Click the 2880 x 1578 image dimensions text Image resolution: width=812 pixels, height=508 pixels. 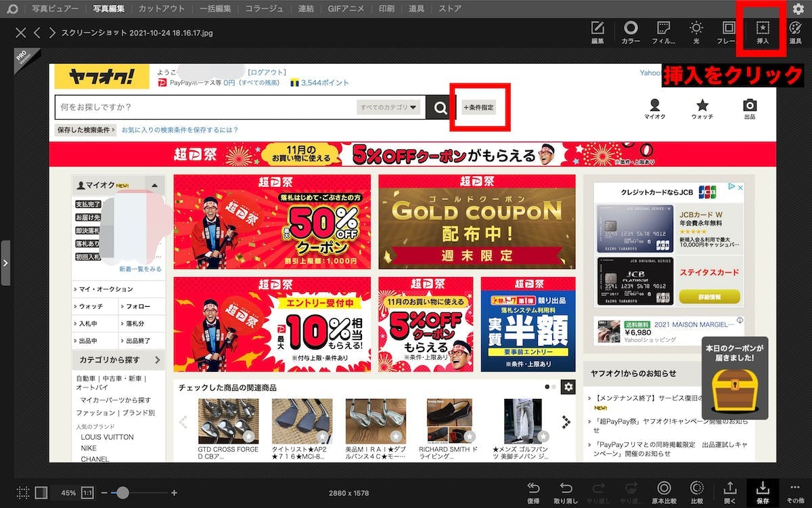[350, 493]
